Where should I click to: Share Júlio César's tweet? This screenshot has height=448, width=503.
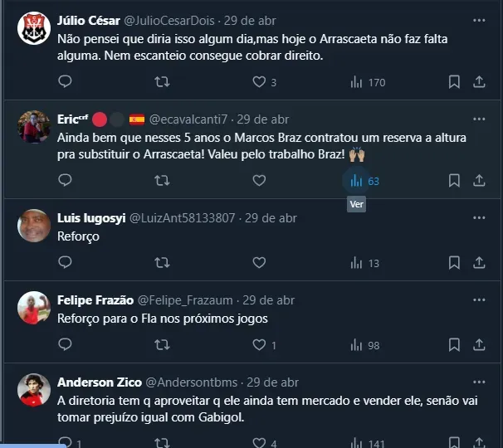[479, 82]
